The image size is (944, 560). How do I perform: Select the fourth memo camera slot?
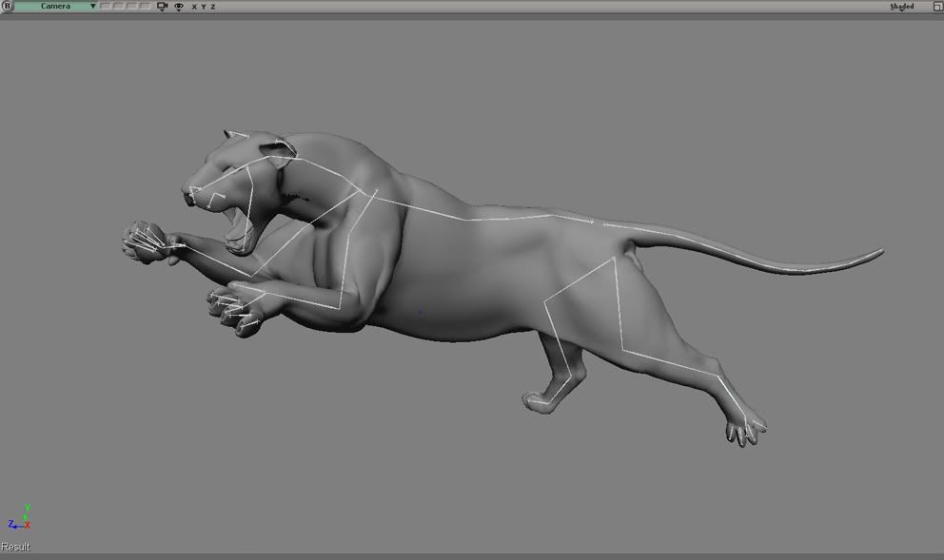click(x=145, y=7)
